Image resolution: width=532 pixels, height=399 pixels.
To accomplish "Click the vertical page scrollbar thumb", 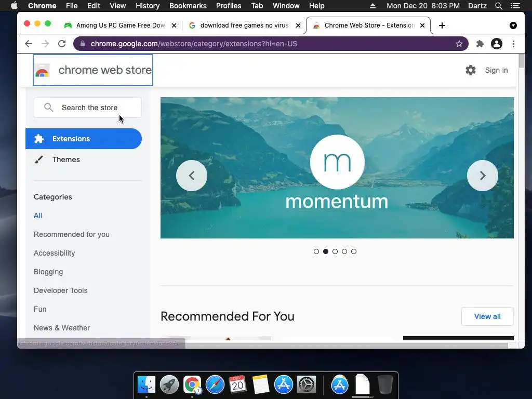I will coord(521,61).
